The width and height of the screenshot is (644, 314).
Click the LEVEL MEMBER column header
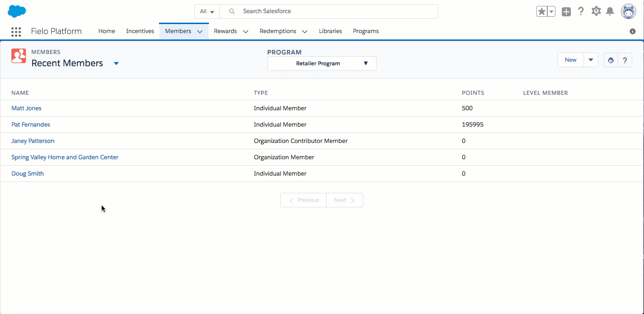click(545, 93)
